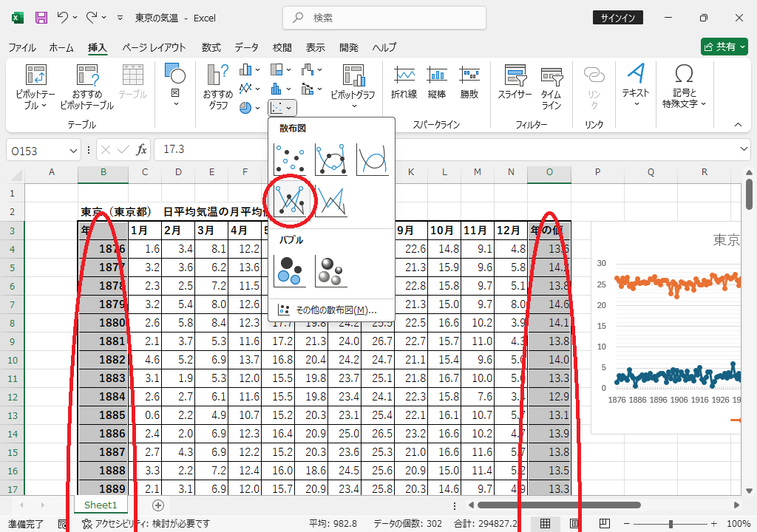Collapse the ribbon with chevron

(738, 125)
